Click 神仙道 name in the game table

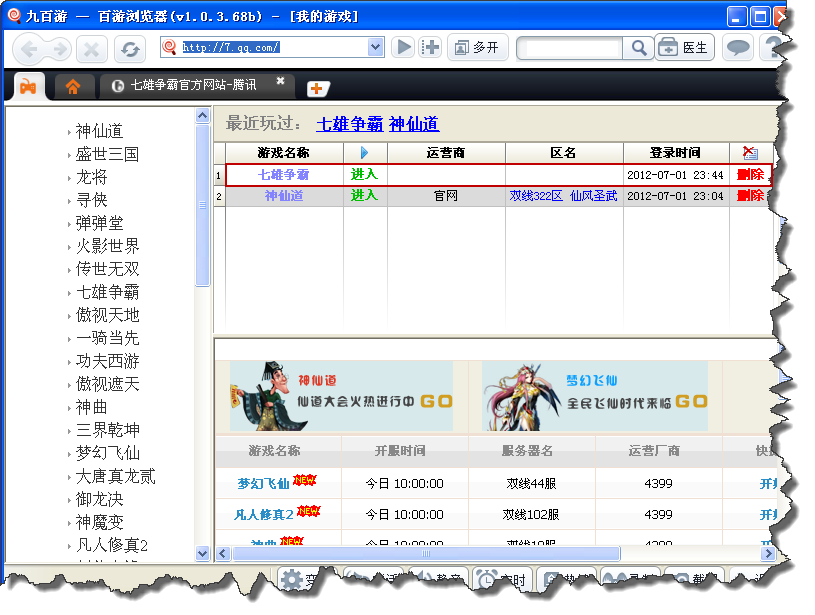pos(284,195)
